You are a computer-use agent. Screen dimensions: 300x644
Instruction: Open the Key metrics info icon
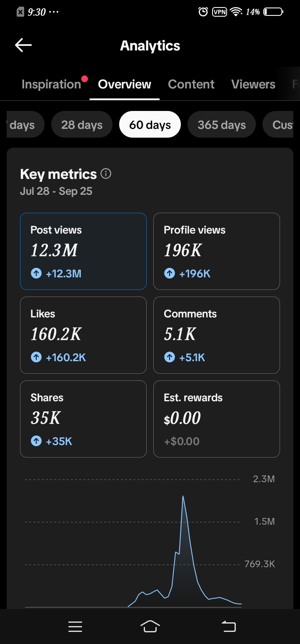(x=106, y=174)
